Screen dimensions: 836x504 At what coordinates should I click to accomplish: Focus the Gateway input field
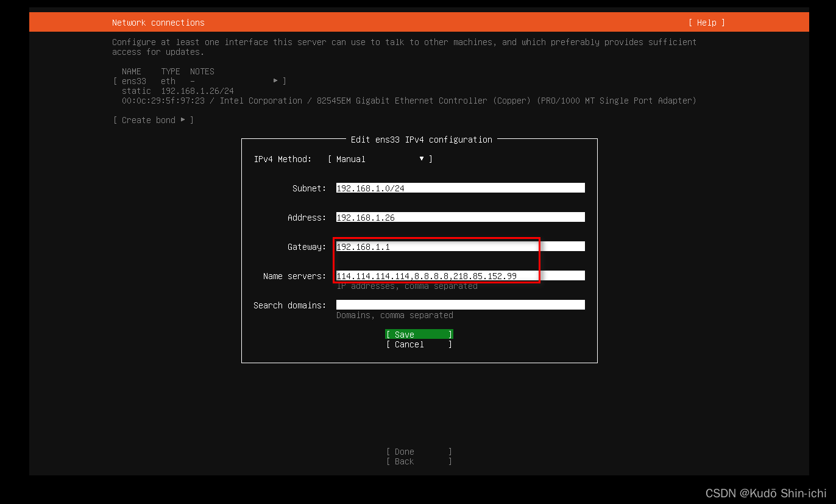click(460, 247)
